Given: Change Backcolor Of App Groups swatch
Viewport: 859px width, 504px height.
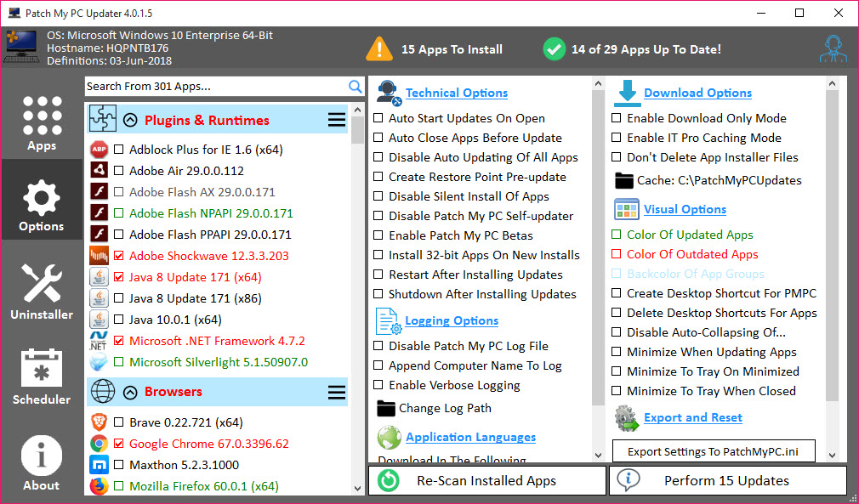Looking at the screenshot, I should 617,273.
